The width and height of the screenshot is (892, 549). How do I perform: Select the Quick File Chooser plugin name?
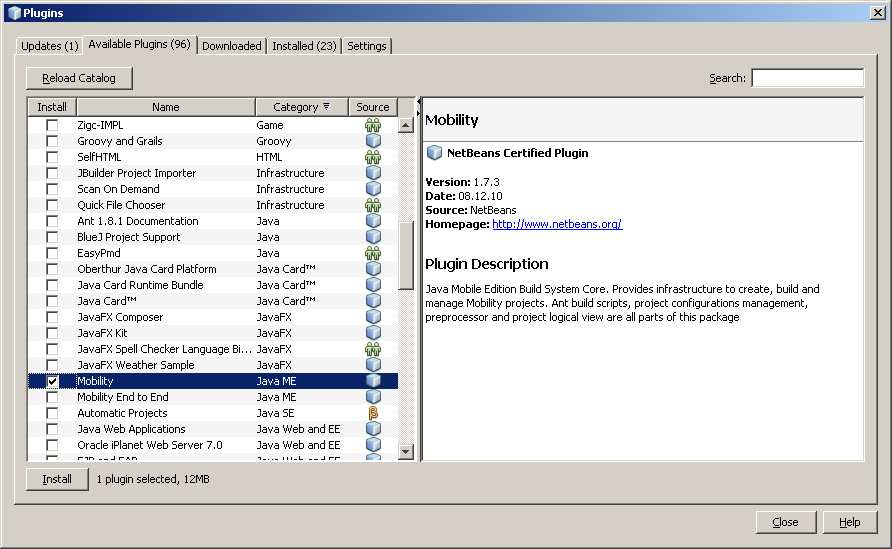(121, 205)
